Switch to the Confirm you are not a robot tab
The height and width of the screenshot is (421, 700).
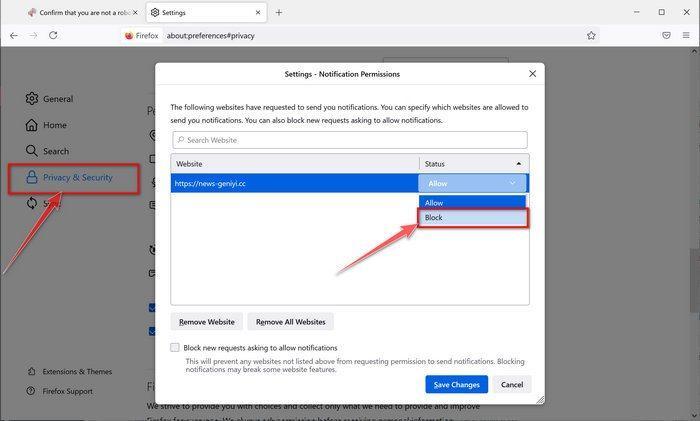[x=80, y=13]
